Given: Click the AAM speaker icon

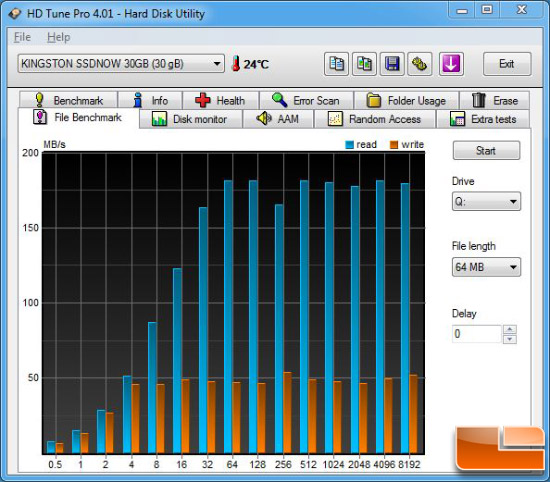Looking at the screenshot, I should (264, 118).
